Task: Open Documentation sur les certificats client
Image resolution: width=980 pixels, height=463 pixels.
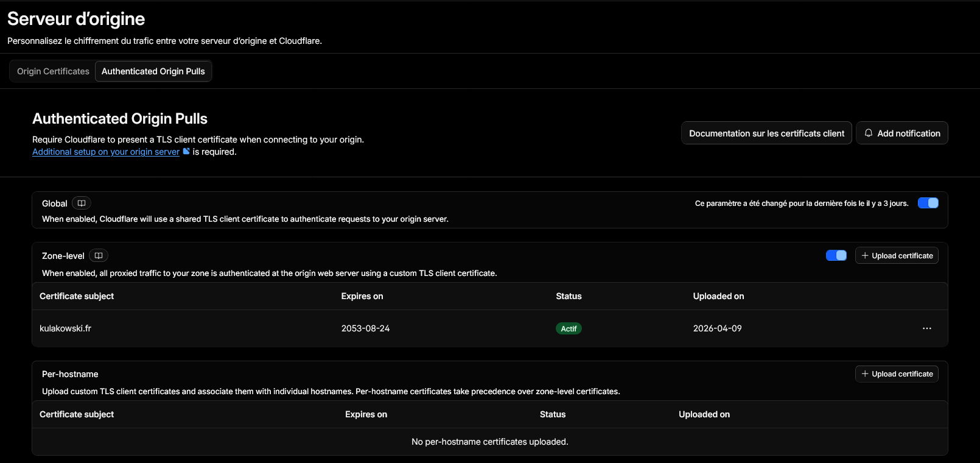Action: click(x=766, y=133)
